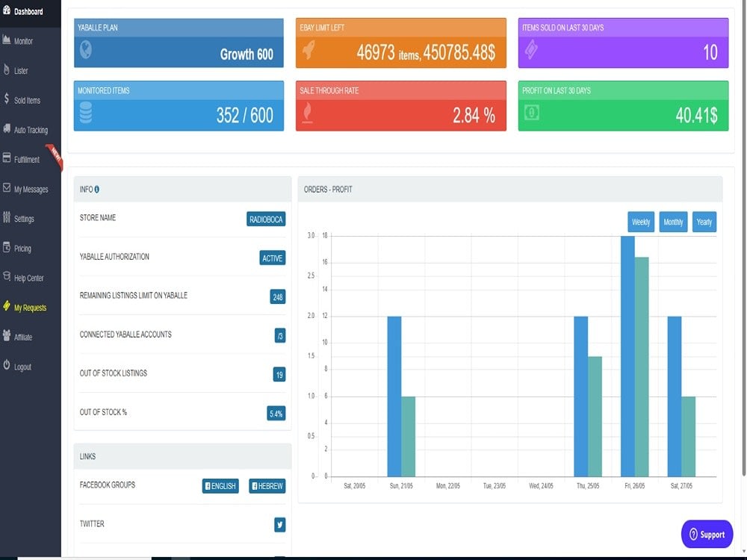Switch chart to Monthly view
Image resolution: width=747 pixels, height=560 pixels.
[x=673, y=222]
